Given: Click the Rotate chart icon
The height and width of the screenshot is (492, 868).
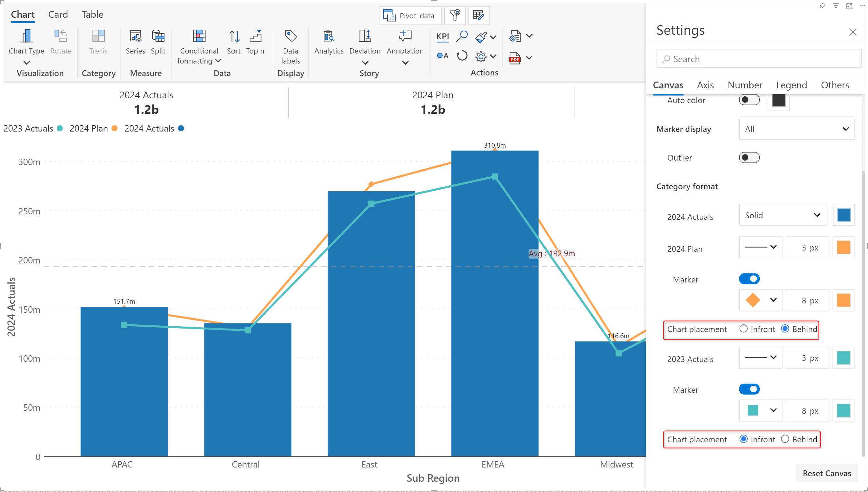Looking at the screenshot, I should click(61, 36).
